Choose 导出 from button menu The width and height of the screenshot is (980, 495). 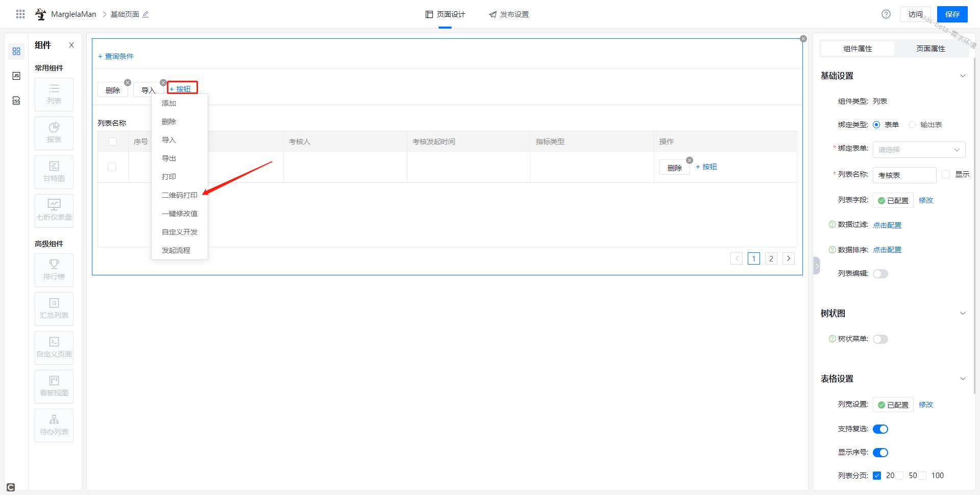coord(180,158)
